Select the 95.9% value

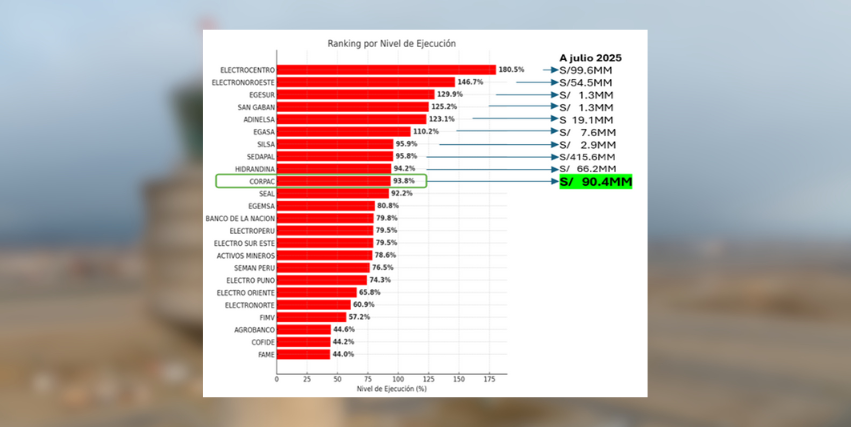pyautogui.click(x=406, y=144)
